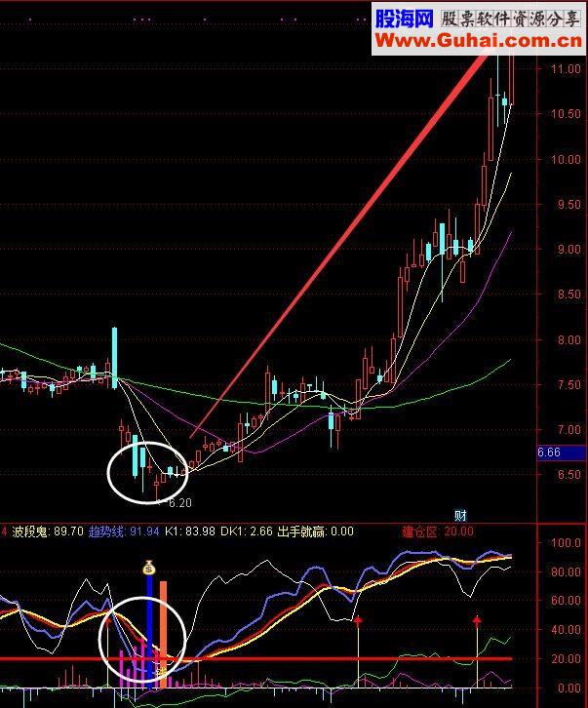Image resolution: width=588 pixels, height=708 pixels.
Task: Click the 20.00 indicator axis label
Action: pyautogui.click(x=566, y=659)
